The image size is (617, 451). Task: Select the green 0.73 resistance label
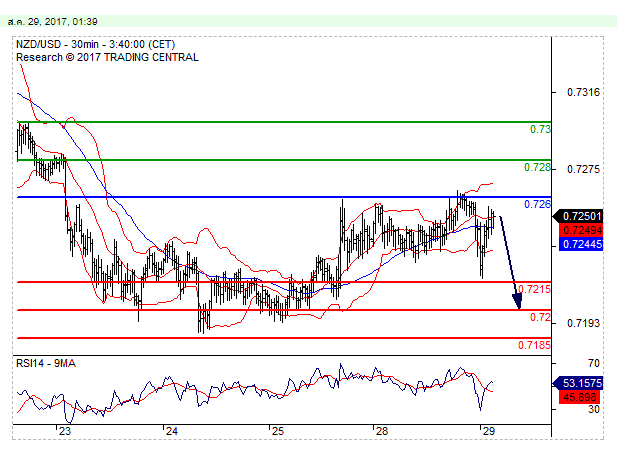[x=540, y=129]
